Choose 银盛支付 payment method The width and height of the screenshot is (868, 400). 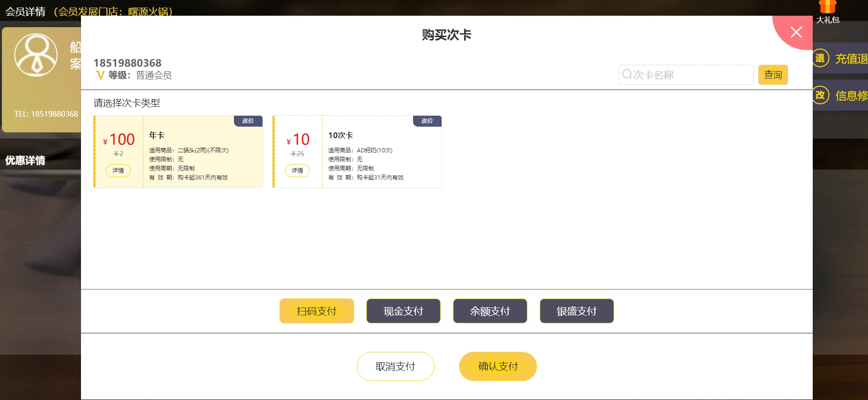pyautogui.click(x=576, y=311)
